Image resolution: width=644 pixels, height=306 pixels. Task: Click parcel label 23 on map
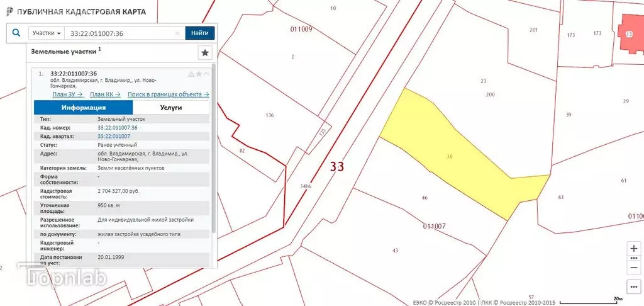484,81
